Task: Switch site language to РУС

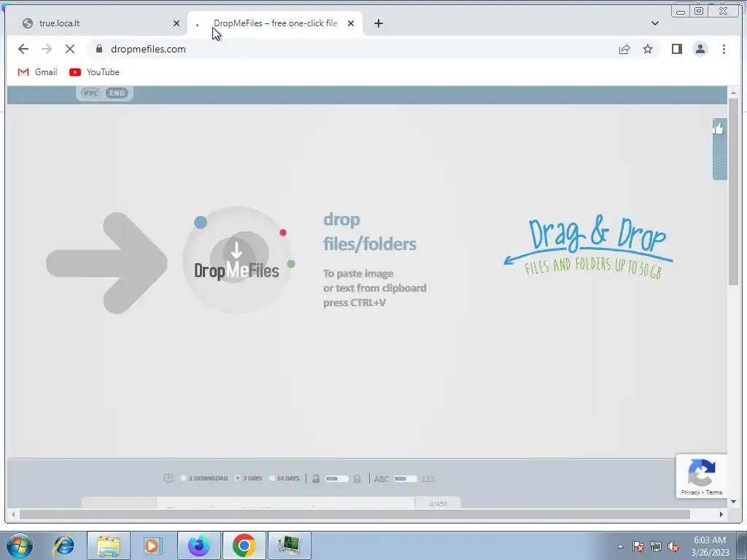Action: 90,93
